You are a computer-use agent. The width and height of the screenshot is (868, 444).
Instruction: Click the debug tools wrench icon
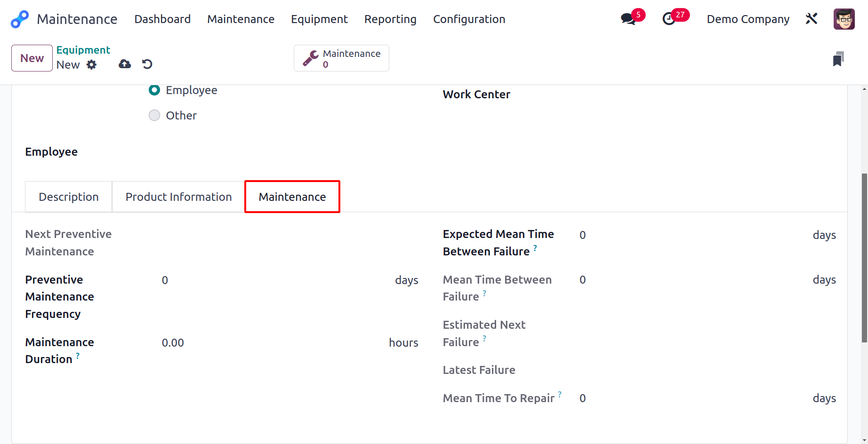[x=812, y=19]
